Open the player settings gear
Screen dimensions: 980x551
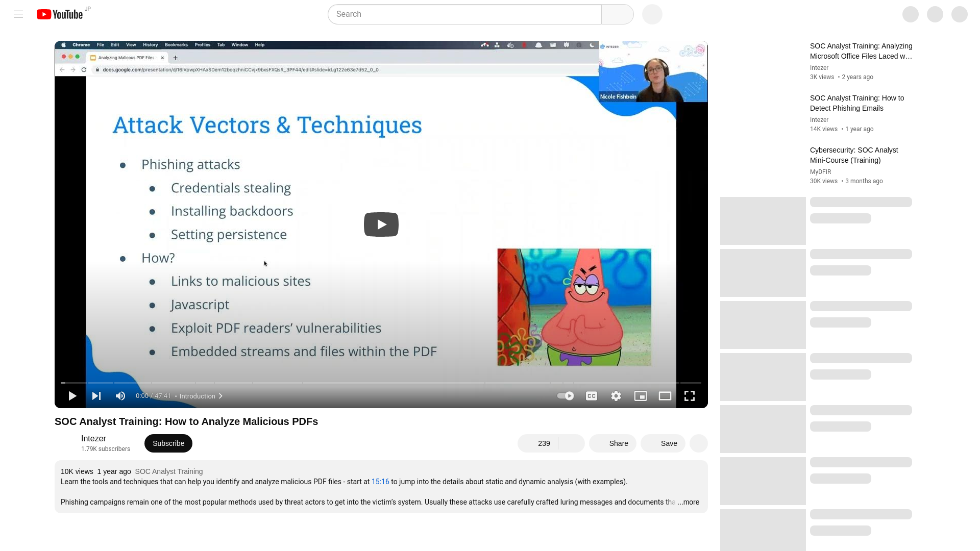tap(616, 396)
